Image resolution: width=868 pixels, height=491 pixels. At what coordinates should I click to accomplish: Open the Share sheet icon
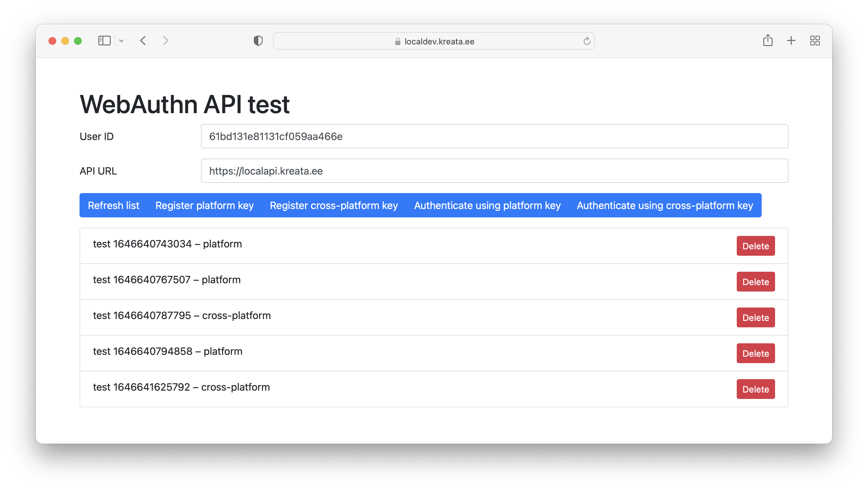768,41
